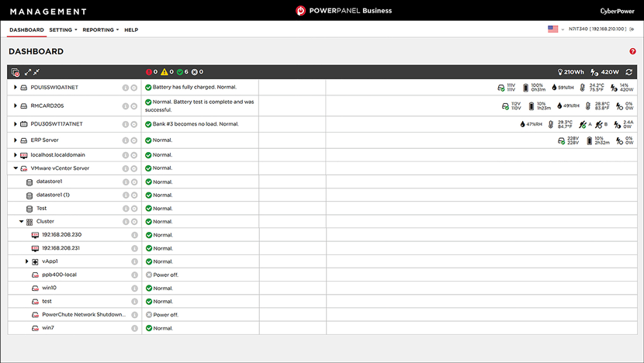Expand the vApp1 node
Viewport: 644px width, 363px height.
coord(26,261)
